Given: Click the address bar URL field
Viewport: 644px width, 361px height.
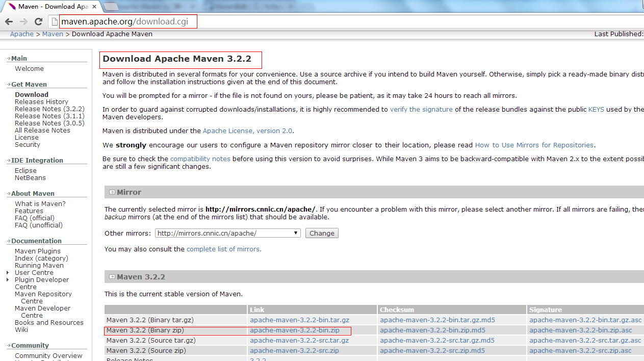Looking at the screenshot, I should point(127,21).
